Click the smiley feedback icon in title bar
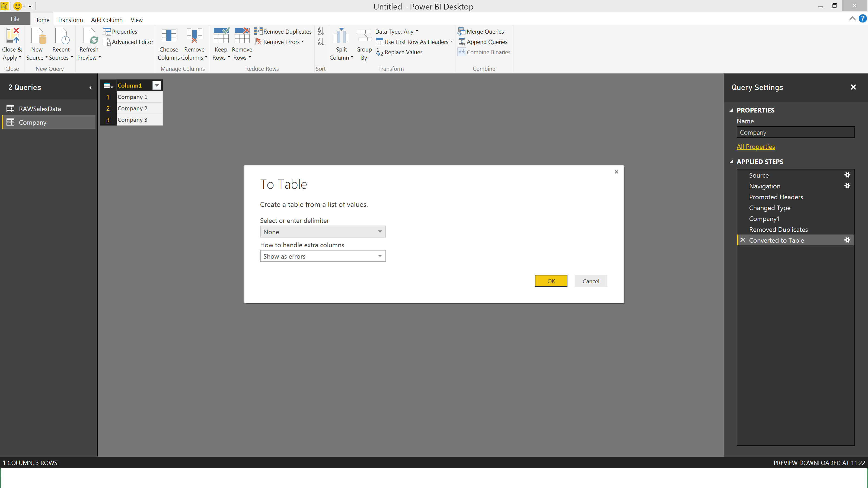This screenshot has width=868, height=488. [18, 6]
